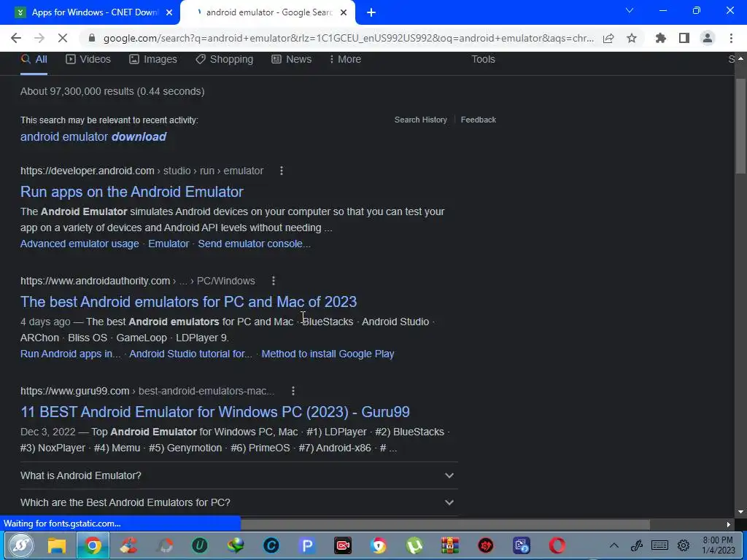The image size is (747, 560).
Task: Open the Start button on taskbar
Action: pos(20,545)
